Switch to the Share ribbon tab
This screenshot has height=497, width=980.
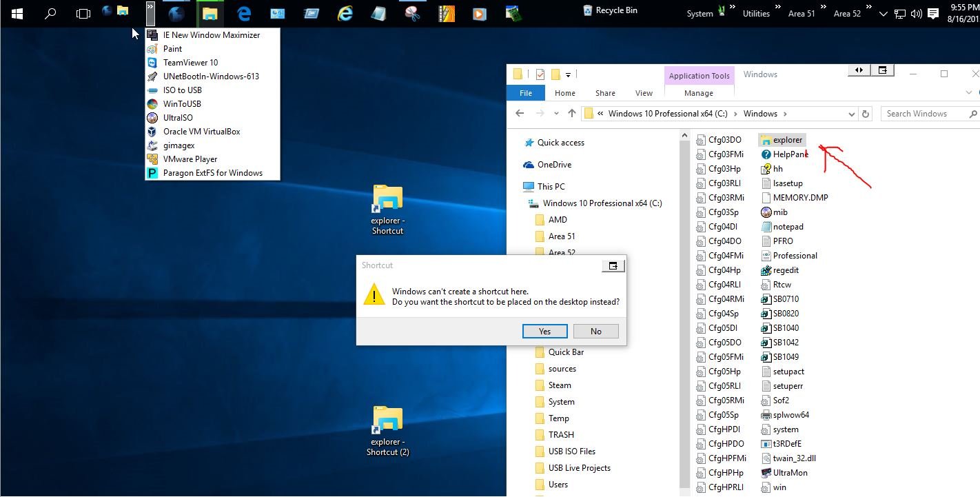coord(605,93)
